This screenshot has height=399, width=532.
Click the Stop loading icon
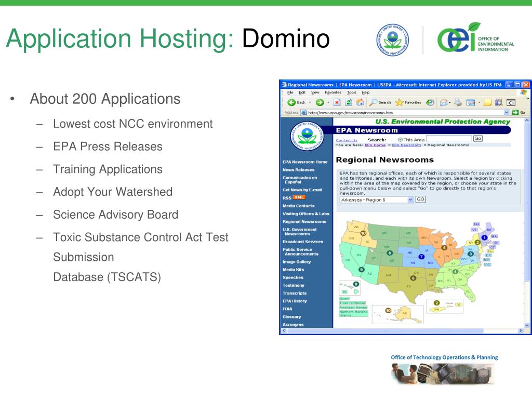point(337,102)
